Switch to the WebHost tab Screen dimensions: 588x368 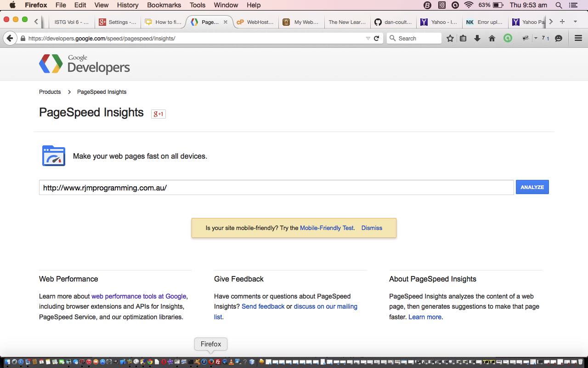pos(255,22)
